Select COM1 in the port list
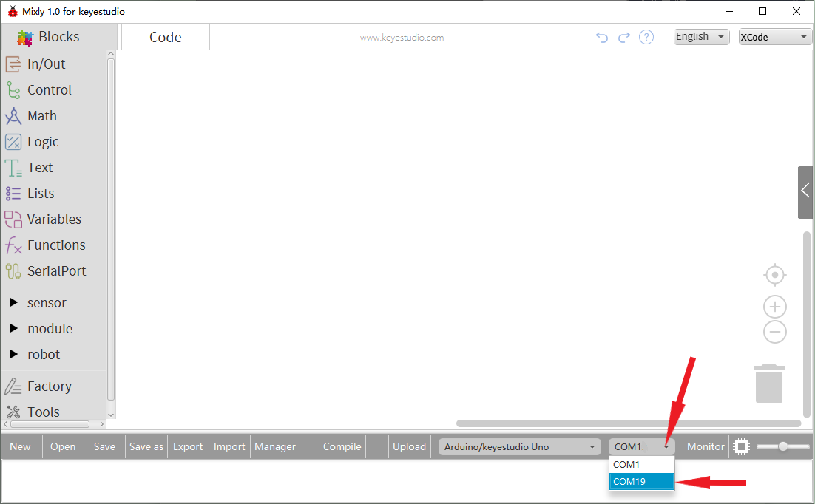The image size is (815, 504). click(x=641, y=465)
